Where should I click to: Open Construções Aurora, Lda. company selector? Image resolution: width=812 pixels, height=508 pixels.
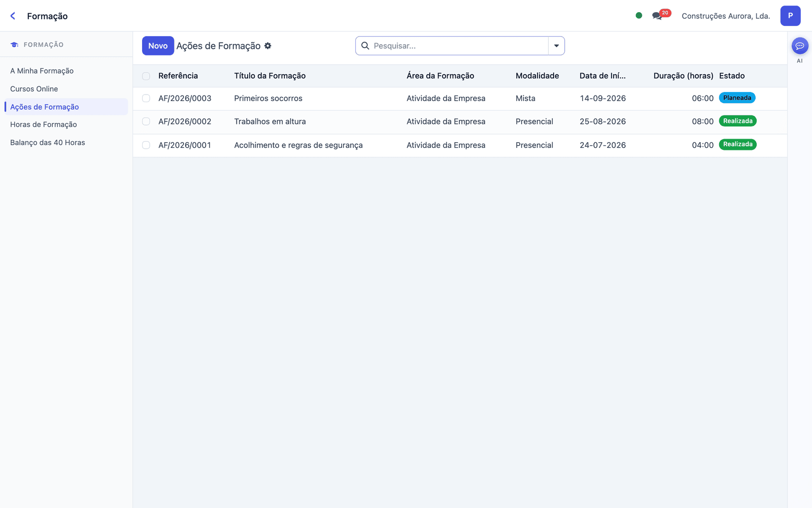726,16
